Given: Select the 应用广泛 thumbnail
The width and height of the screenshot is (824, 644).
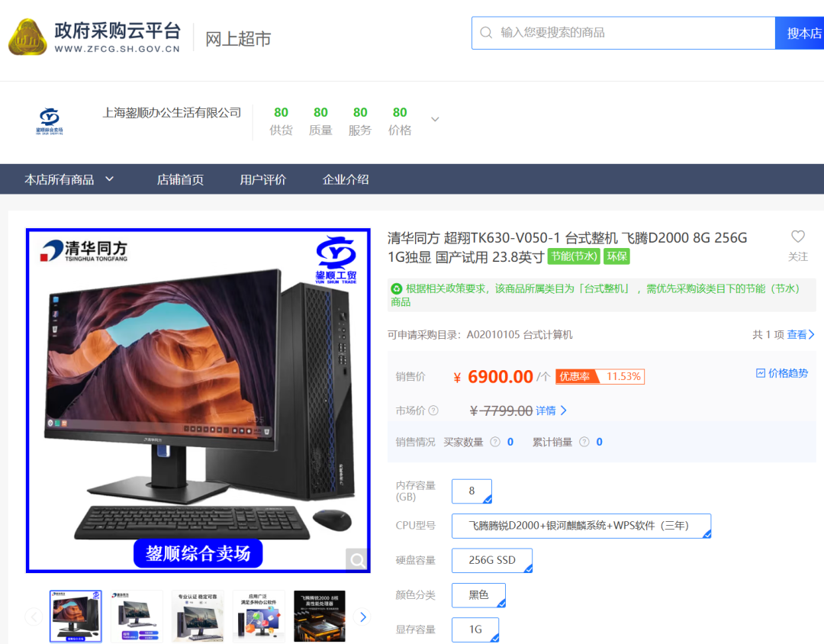Looking at the screenshot, I should (259, 616).
